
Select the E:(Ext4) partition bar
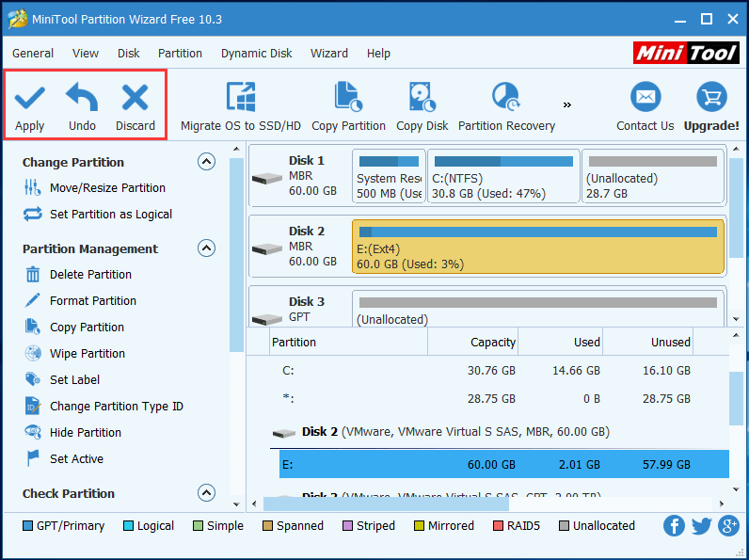[537, 247]
